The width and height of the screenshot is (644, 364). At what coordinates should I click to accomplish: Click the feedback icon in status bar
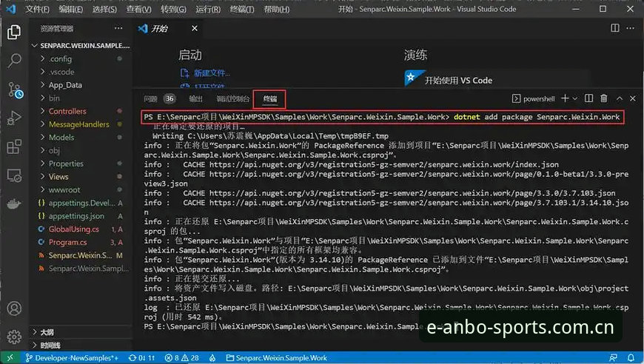(613, 358)
